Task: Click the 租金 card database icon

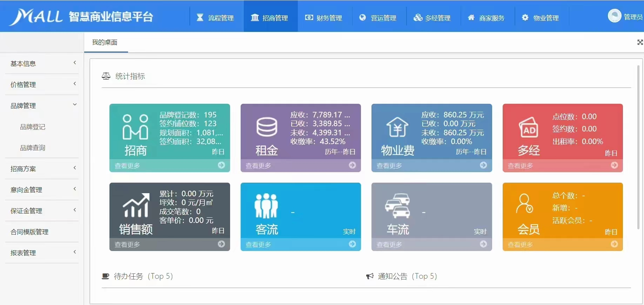Action: click(x=267, y=127)
